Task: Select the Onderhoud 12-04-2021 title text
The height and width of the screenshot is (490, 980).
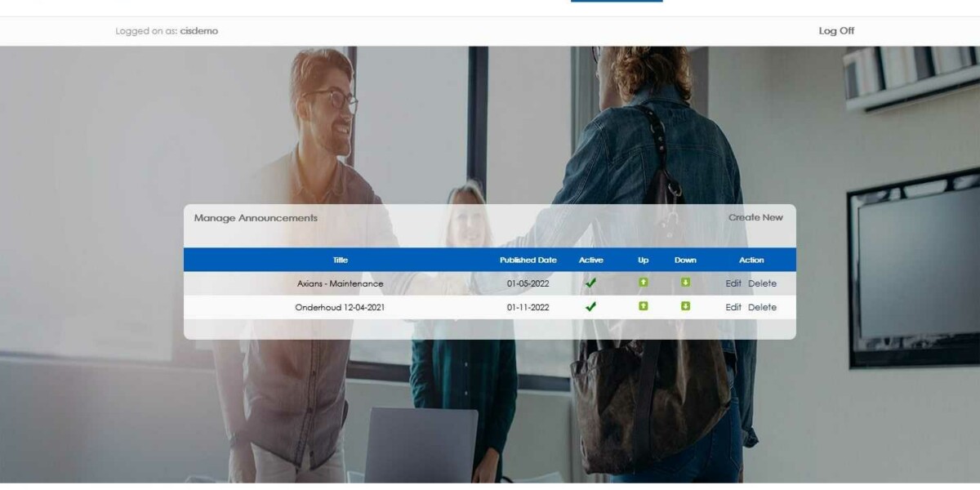Action: click(x=340, y=307)
